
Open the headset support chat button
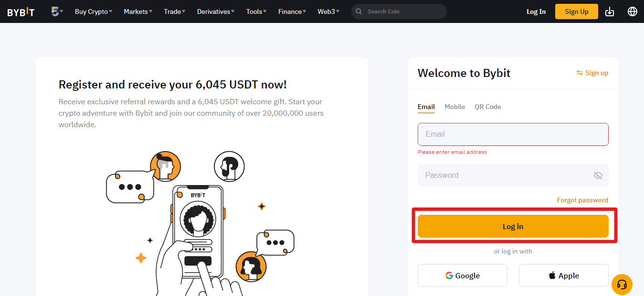point(622,285)
